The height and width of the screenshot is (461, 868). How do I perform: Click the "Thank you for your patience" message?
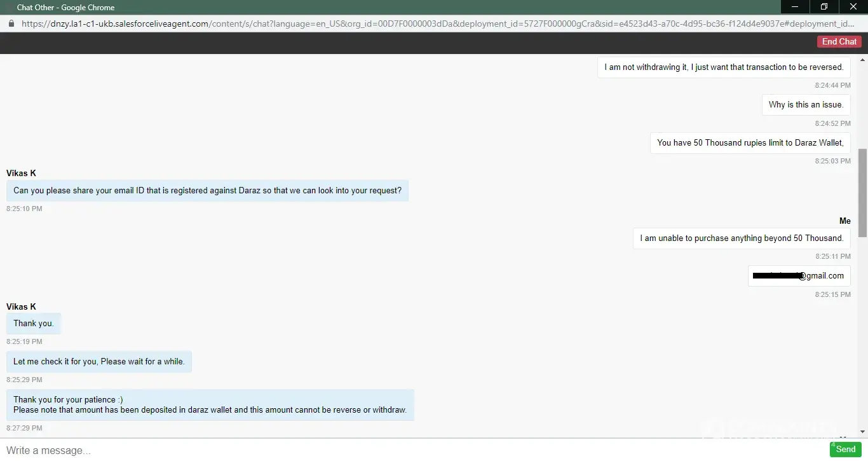(210, 405)
